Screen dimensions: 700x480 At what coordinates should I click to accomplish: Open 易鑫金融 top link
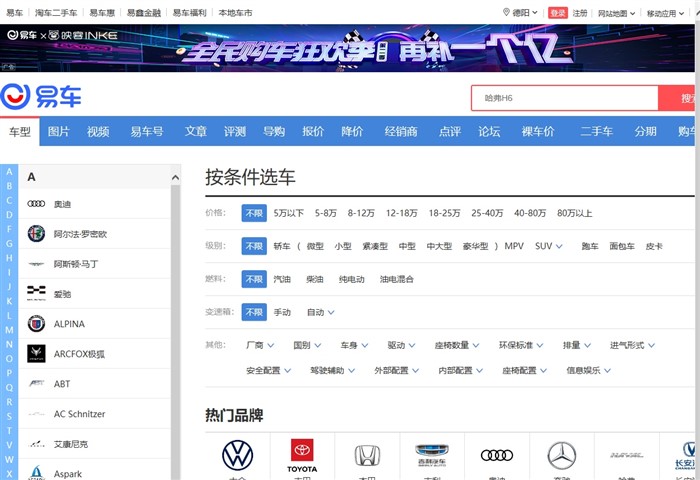[x=144, y=13]
